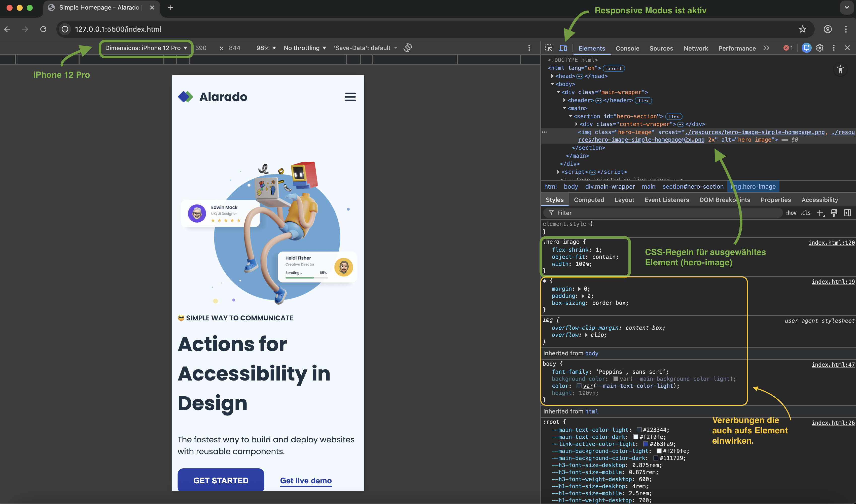Reload the page
Viewport: 856px width, 504px height.
[x=43, y=29]
